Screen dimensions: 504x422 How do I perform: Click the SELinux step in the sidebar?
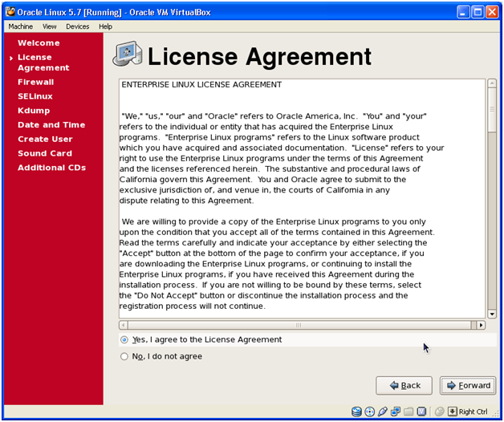click(x=35, y=96)
